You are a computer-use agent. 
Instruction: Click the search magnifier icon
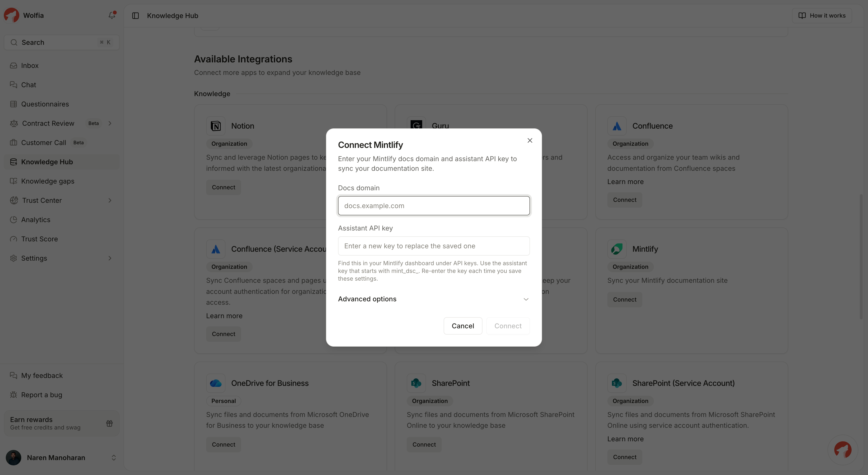(14, 42)
